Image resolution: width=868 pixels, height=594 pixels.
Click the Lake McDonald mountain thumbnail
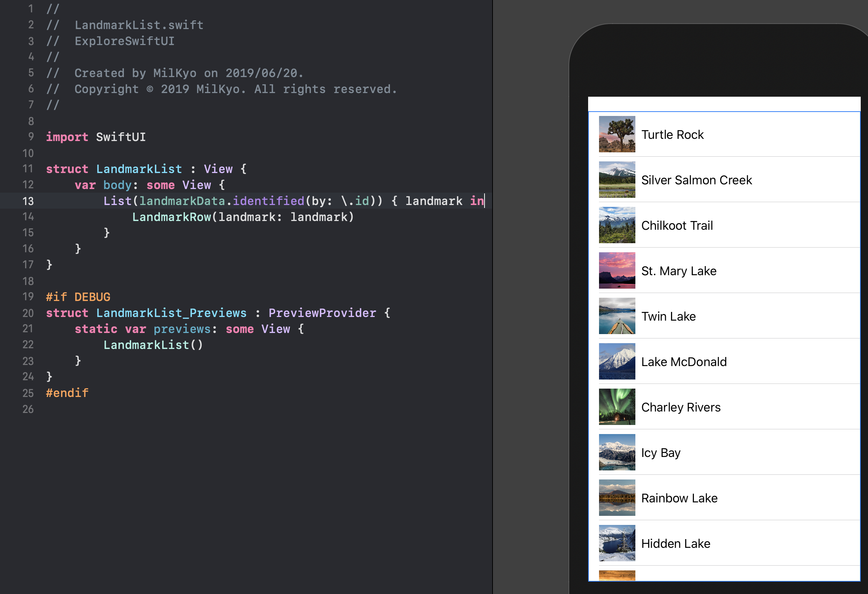[616, 361]
